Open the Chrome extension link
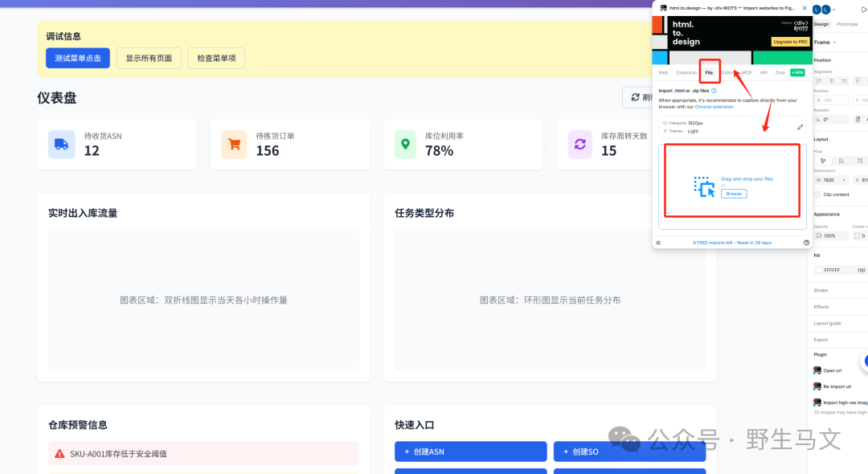Image resolution: width=868 pixels, height=474 pixels. point(714,108)
